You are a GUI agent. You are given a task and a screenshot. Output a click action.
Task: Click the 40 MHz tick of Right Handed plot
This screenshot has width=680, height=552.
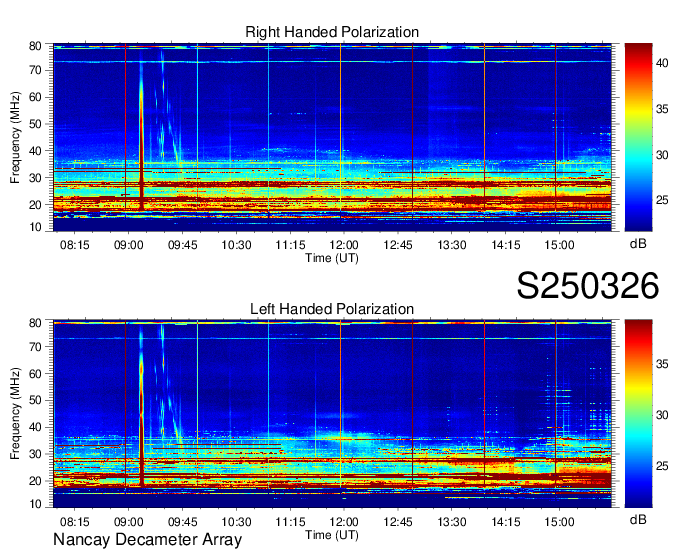tap(35, 151)
